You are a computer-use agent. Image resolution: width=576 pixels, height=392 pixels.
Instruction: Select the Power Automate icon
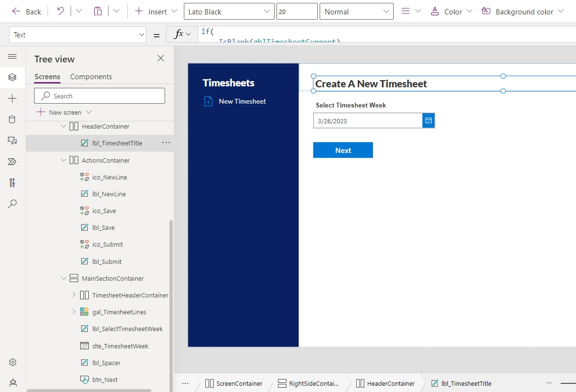pyautogui.click(x=12, y=162)
